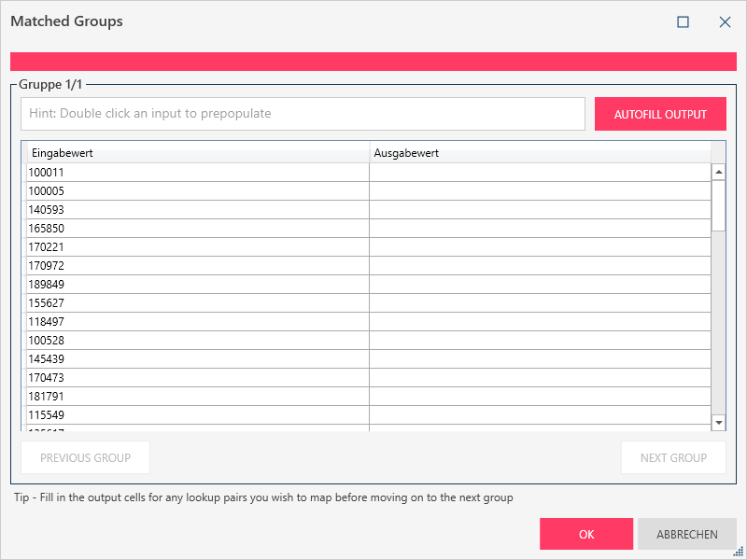This screenshot has width=747, height=560.
Task: Select the Ausgabewert column header
Action: click(x=540, y=153)
